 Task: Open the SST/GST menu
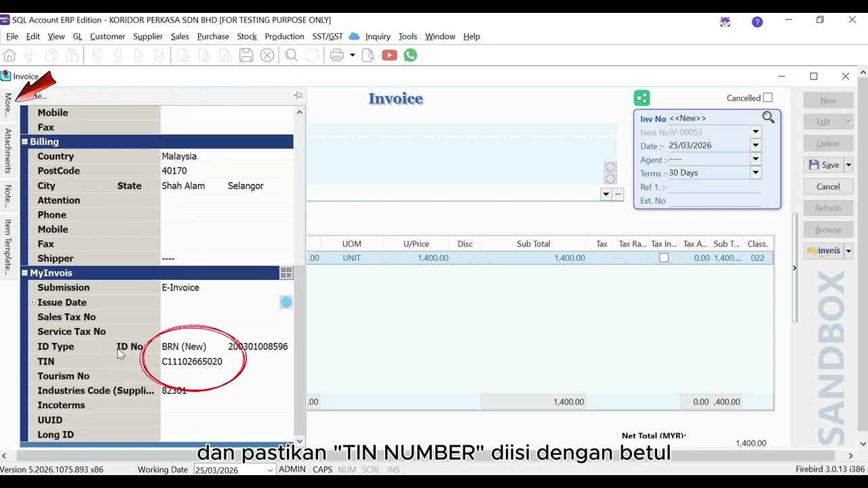click(x=328, y=36)
